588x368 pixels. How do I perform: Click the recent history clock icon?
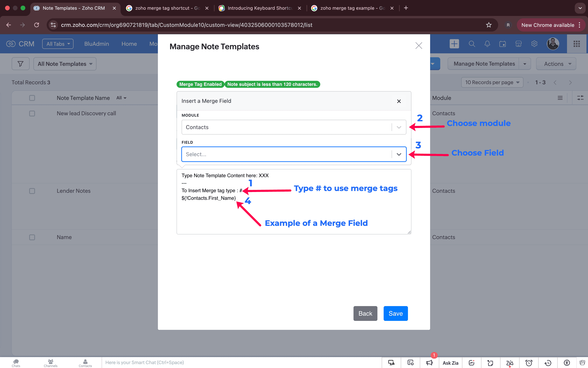(548, 363)
